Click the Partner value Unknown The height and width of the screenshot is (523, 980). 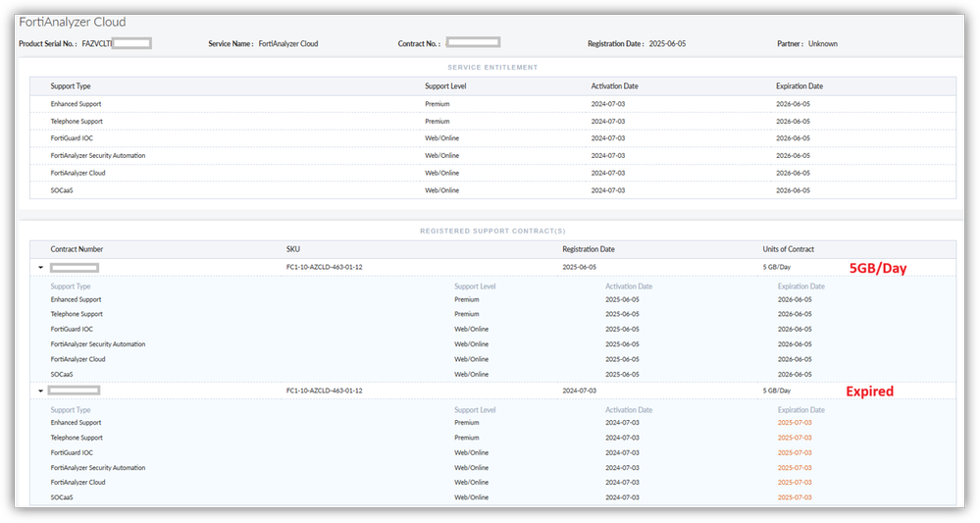click(x=822, y=44)
